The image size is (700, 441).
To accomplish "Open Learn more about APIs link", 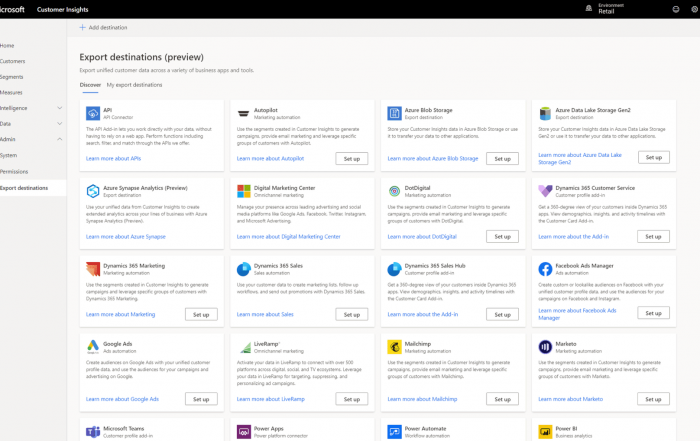I will pos(113,158).
